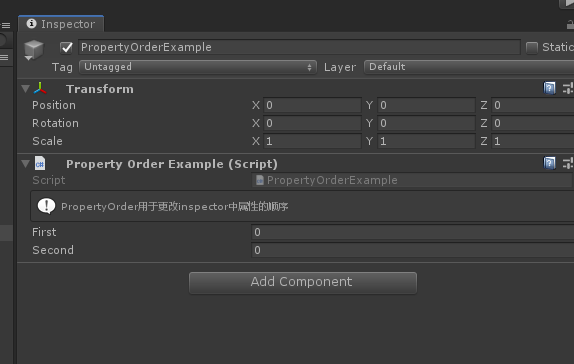574x364 pixels.
Task: Click the Add Component button
Action: click(x=303, y=282)
